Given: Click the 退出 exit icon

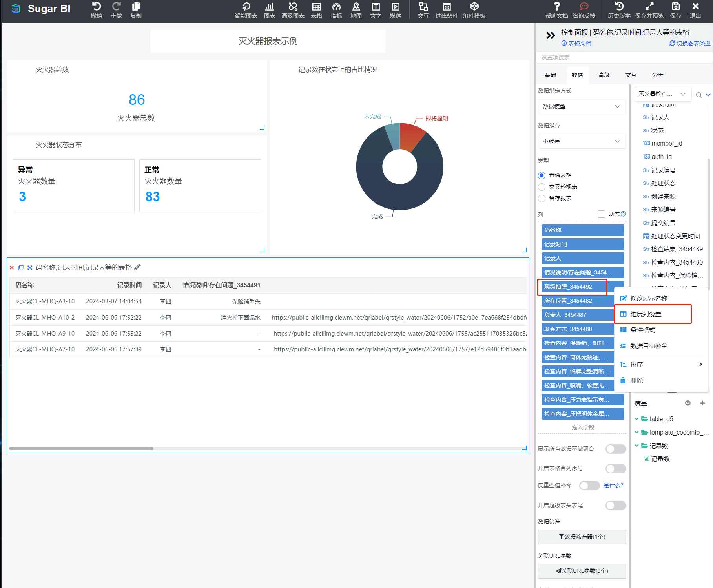Looking at the screenshot, I should coord(695,10).
